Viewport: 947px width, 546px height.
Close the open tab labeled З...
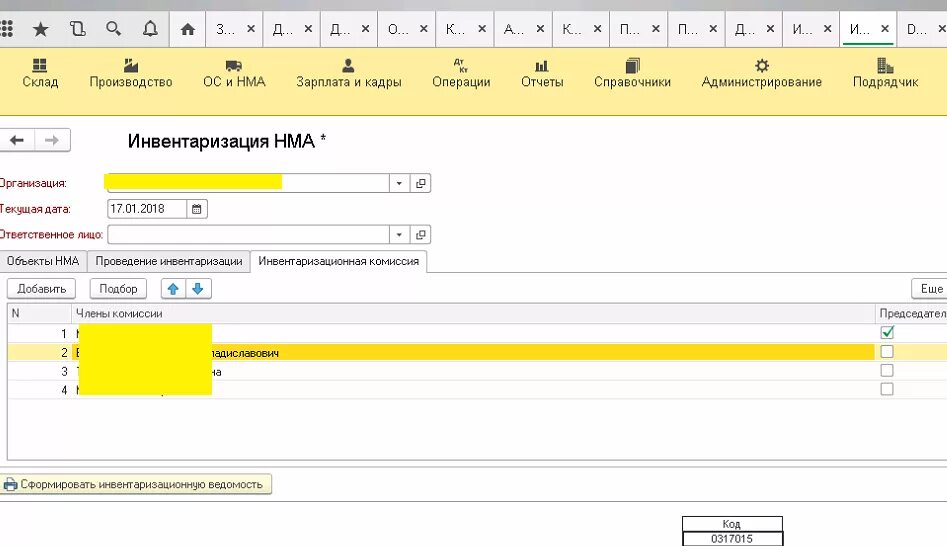[251, 28]
